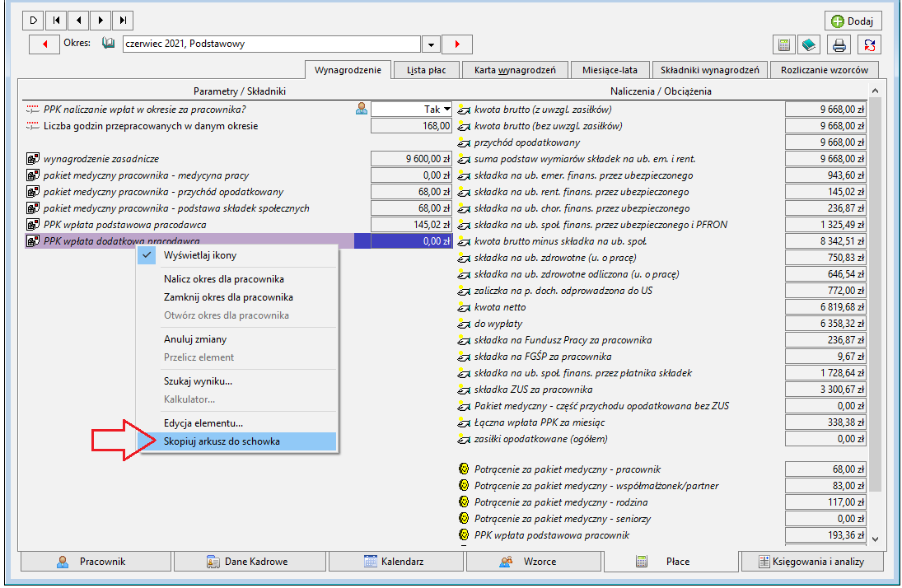Click icon of do wypłaty row
Screen dimensions: 902x588
click(x=464, y=324)
